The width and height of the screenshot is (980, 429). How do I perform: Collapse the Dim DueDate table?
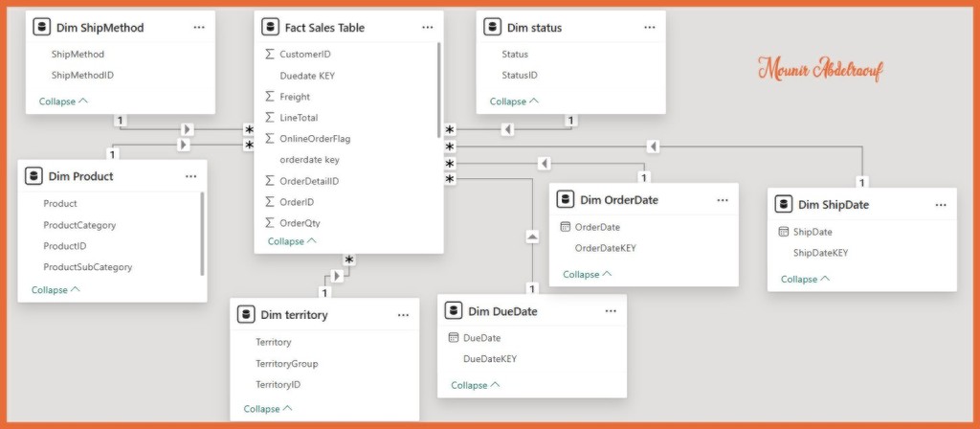coord(475,385)
